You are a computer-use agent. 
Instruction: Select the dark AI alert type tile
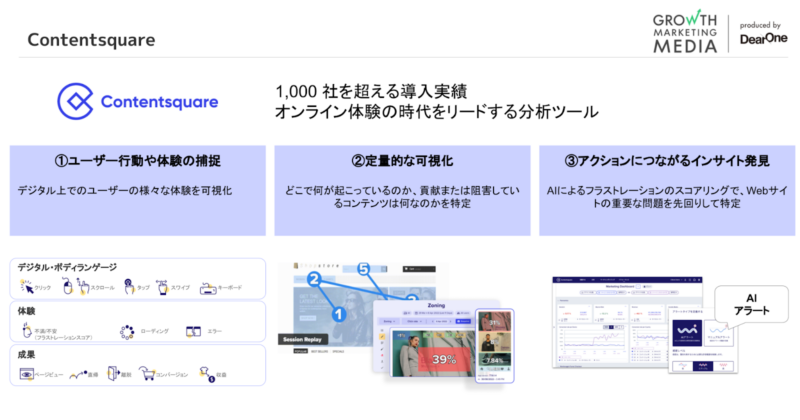coord(687,333)
